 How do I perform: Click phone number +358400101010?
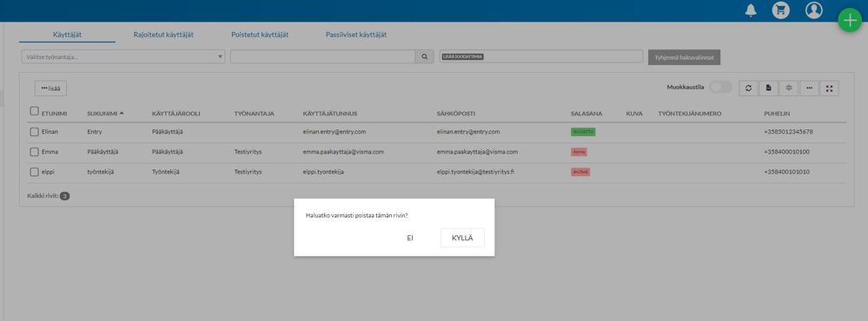786,172
